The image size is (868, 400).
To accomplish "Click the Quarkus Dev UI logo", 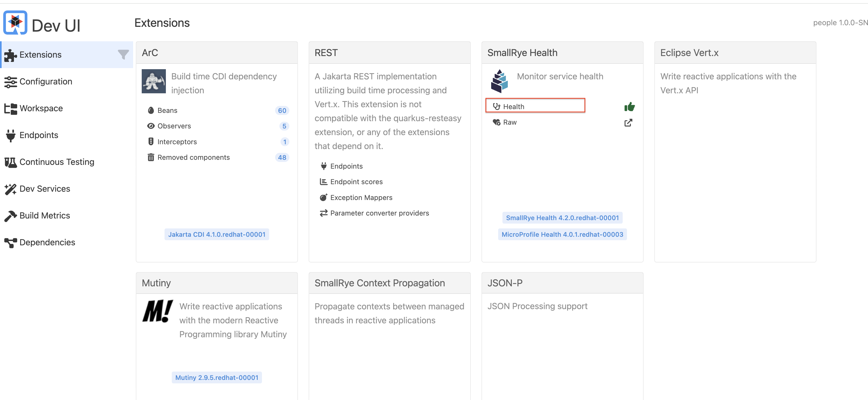I will [x=15, y=23].
